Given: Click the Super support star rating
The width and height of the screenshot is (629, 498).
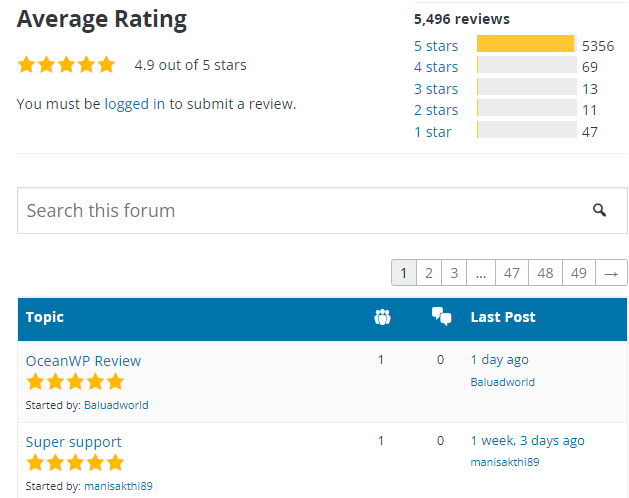Looking at the screenshot, I should [75, 462].
